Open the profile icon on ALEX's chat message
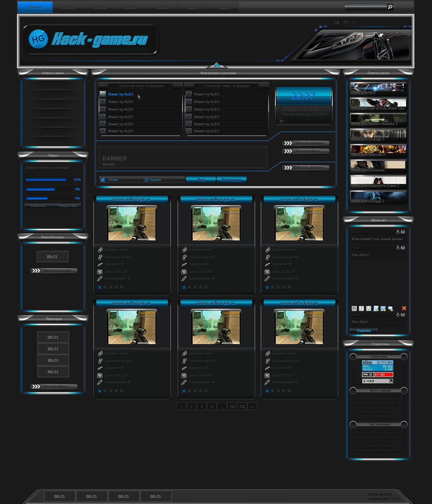 click(x=398, y=232)
